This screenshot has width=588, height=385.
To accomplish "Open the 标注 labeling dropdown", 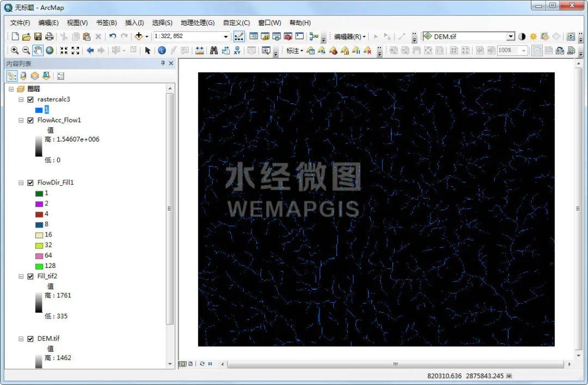I will coord(295,50).
